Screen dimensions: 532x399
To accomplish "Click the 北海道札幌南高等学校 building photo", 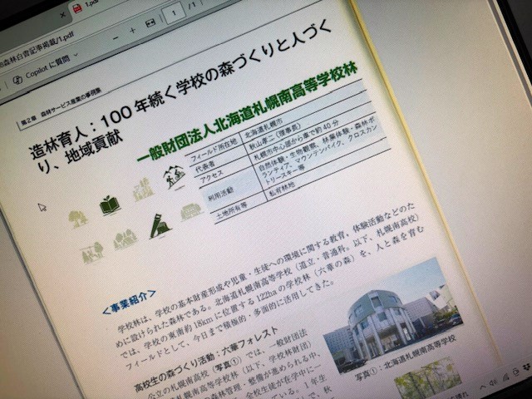I will [392, 314].
